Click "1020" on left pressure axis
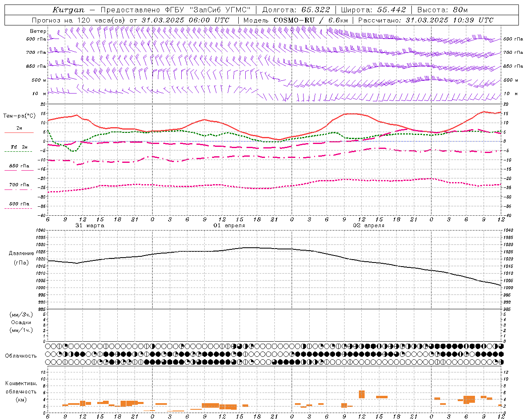 pos(40,259)
